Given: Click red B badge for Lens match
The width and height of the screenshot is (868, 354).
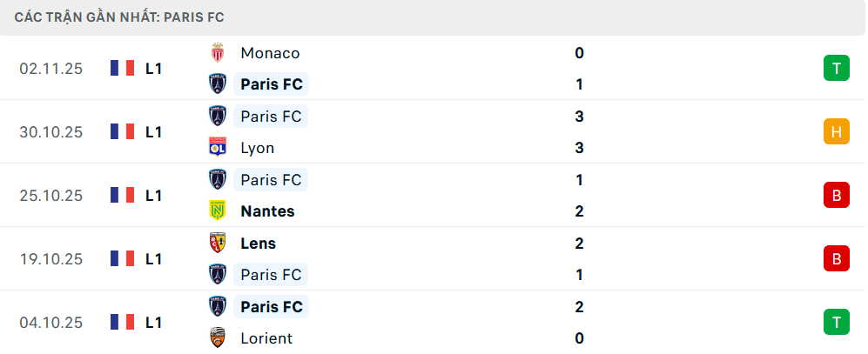Looking at the screenshot, I should 836,259.
